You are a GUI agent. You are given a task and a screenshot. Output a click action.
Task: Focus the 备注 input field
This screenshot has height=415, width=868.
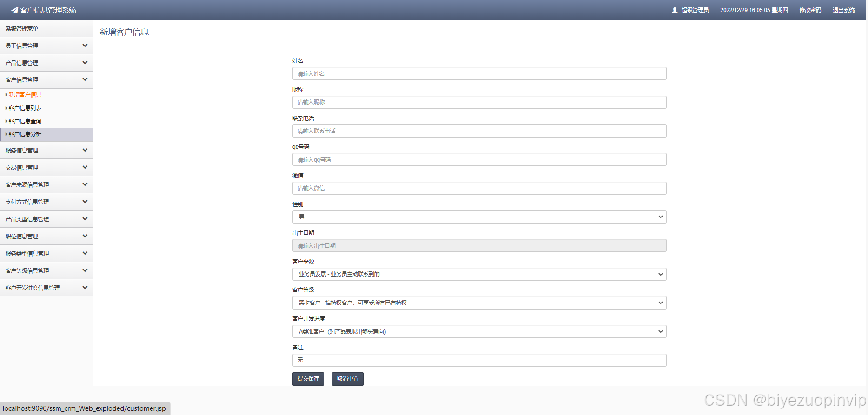(479, 360)
